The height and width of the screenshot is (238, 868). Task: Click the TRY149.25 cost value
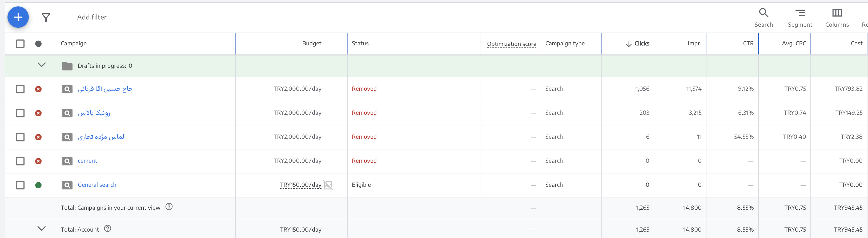(x=849, y=113)
